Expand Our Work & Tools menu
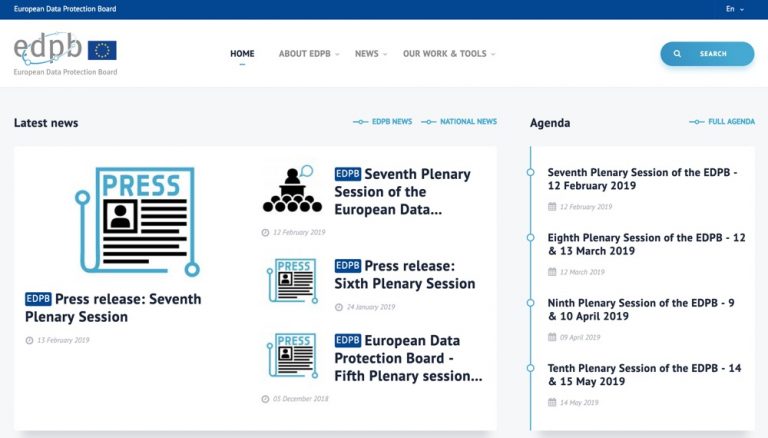Viewport: 768px width, 438px height. coord(448,54)
